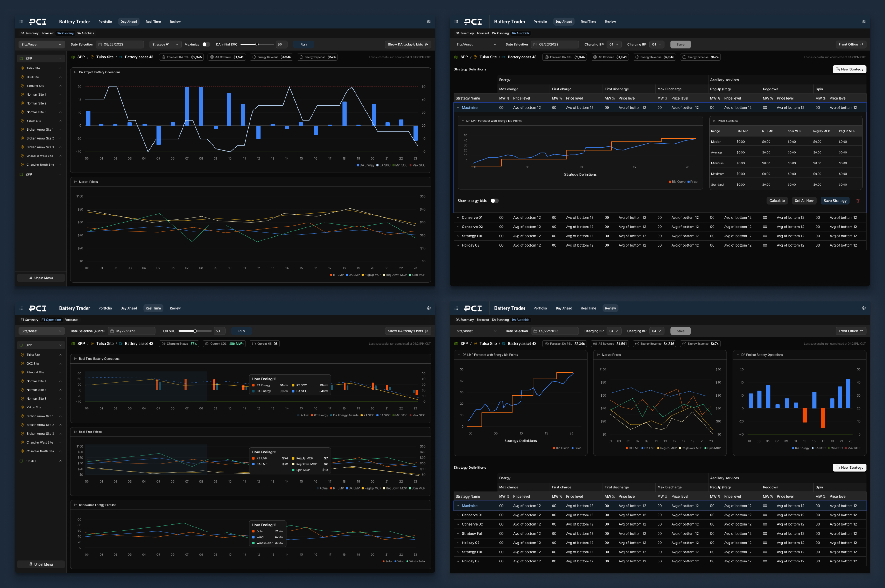Click the Set As New button

coord(804,201)
